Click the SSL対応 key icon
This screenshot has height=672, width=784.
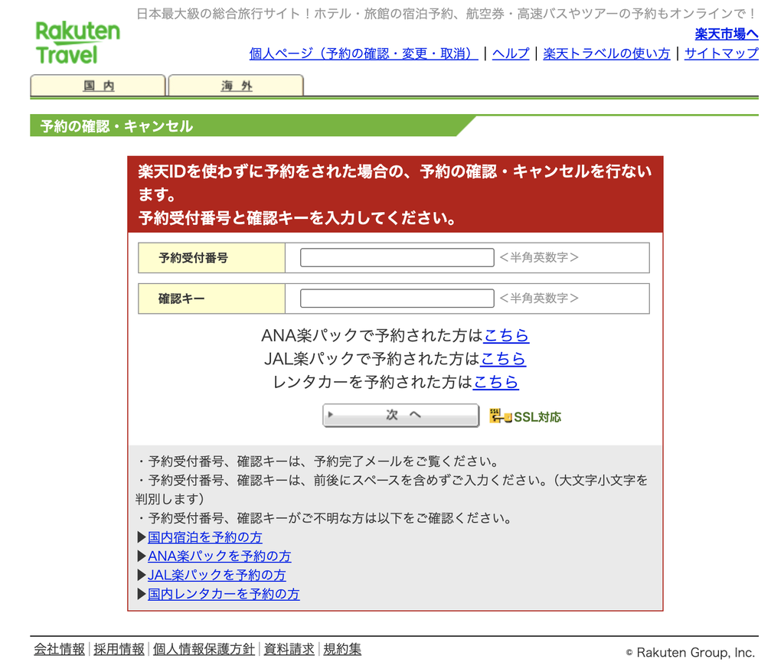[x=501, y=416]
